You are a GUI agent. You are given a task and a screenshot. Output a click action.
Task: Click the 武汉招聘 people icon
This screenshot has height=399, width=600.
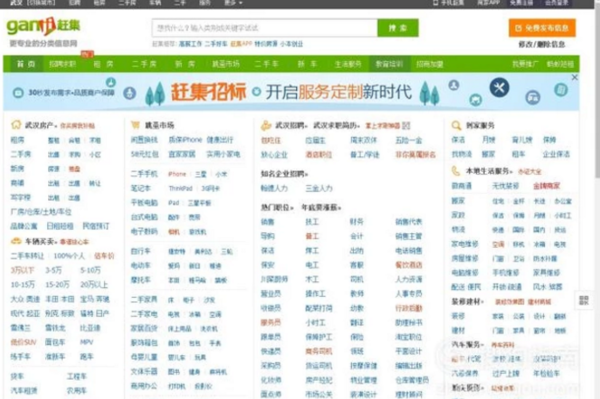(x=266, y=125)
